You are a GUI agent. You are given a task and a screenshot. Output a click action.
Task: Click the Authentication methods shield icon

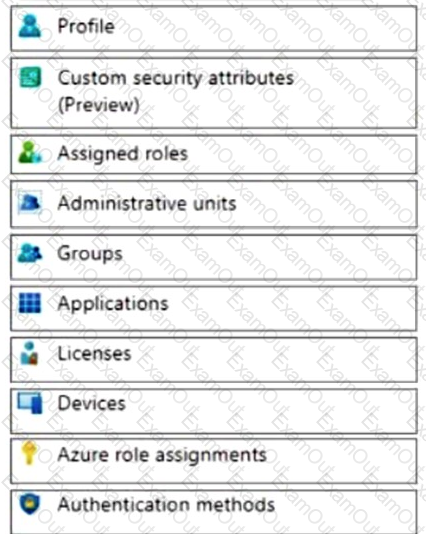coord(29,504)
